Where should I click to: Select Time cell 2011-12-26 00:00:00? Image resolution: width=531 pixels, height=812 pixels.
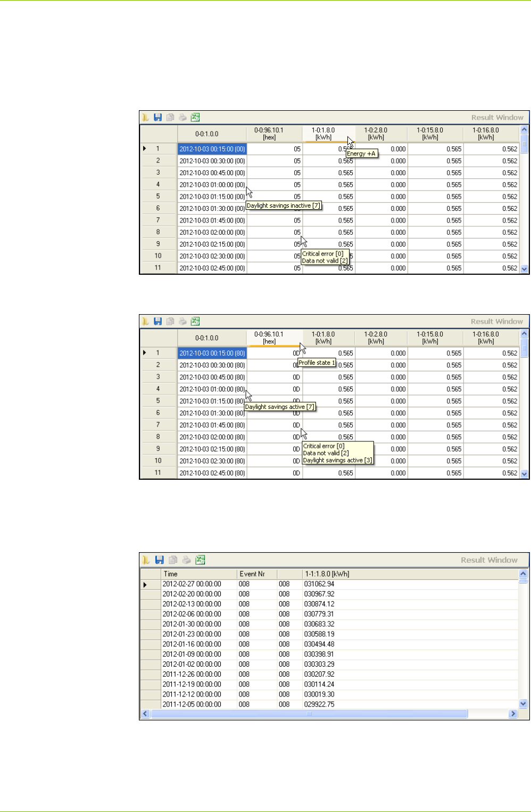(x=199, y=674)
